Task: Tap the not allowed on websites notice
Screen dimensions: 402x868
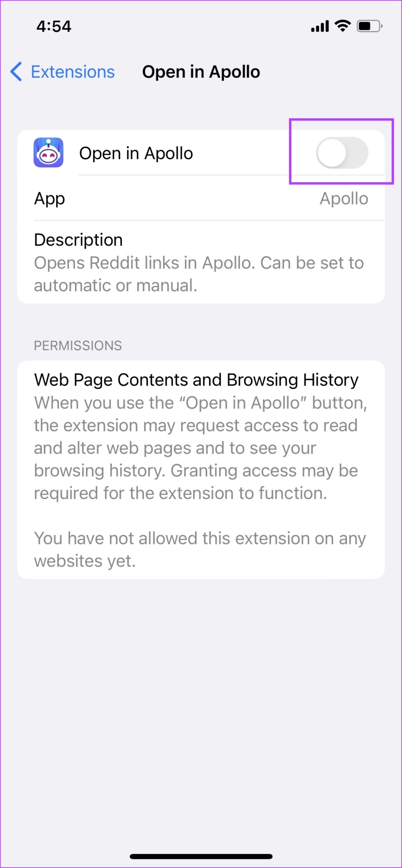Action: [x=200, y=550]
